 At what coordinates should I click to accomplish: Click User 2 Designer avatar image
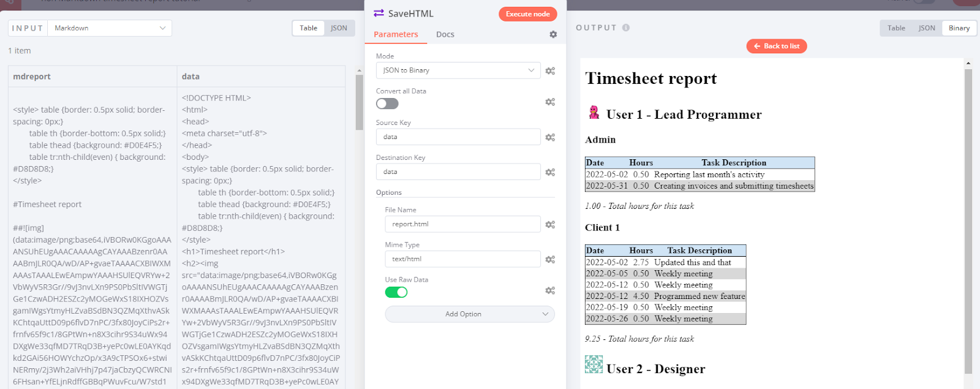click(594, 364)
